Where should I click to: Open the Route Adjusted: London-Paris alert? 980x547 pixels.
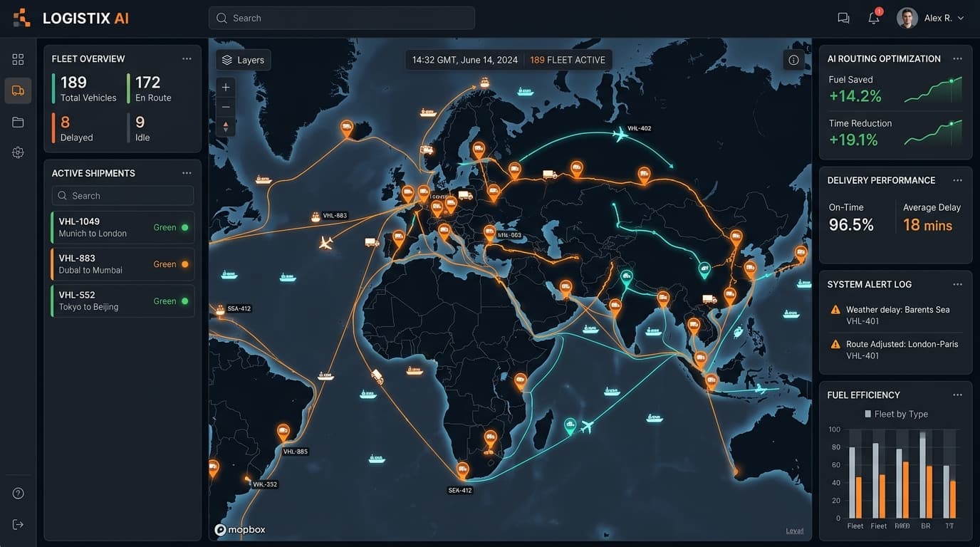pyautogui.click(x=896, y=350)
